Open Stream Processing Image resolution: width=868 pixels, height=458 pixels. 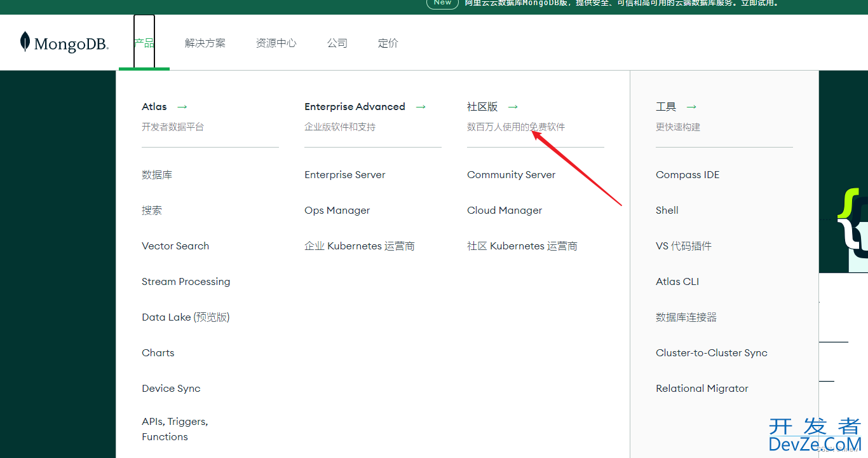(x=186, y=282)
